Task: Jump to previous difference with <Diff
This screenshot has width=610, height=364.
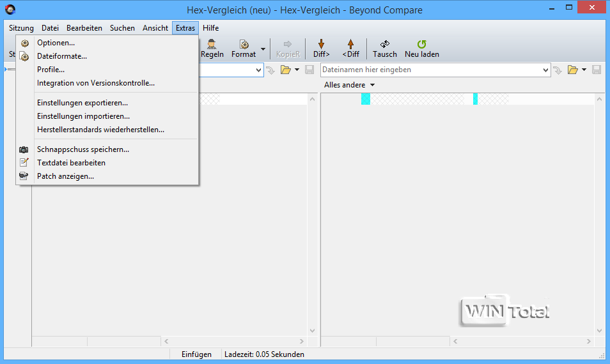Action: pyautogui.click(x=350, y=49)
